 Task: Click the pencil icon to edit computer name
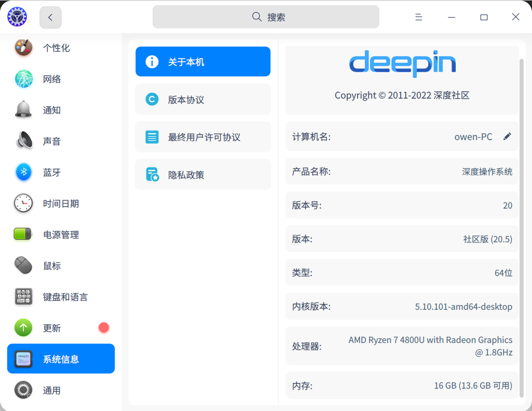click(x=507, y=136)
